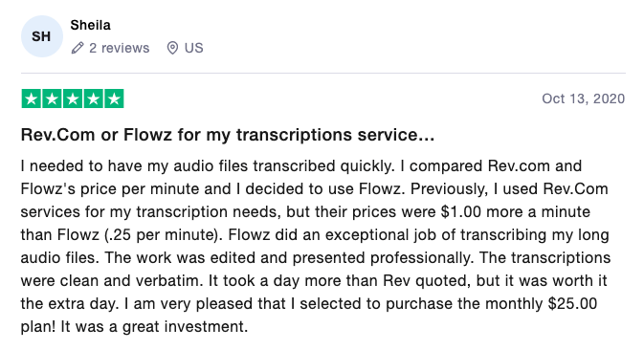Open Sheila's profile via the SH avatar

point(41,36)
